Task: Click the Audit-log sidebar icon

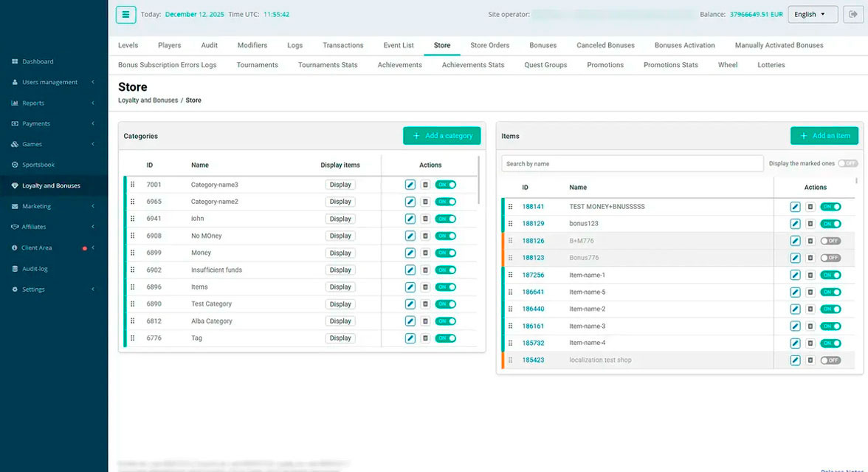Action: click(15, 269)
